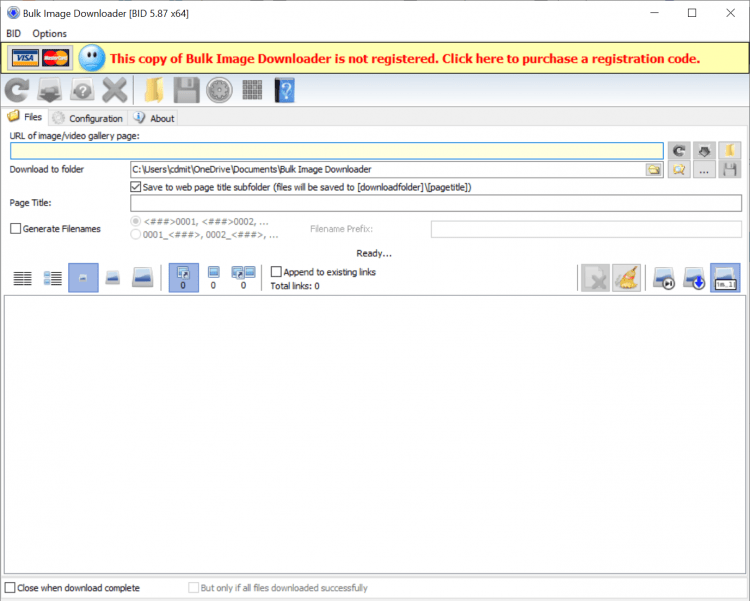Check Append to existing links
The image size is (750, 601).
(x=276, y=272)
